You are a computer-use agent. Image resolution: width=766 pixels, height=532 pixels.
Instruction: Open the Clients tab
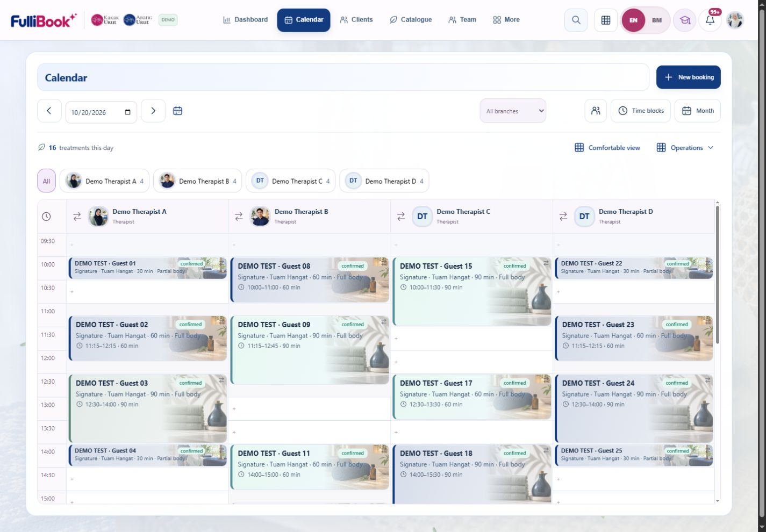click(356, 20)
